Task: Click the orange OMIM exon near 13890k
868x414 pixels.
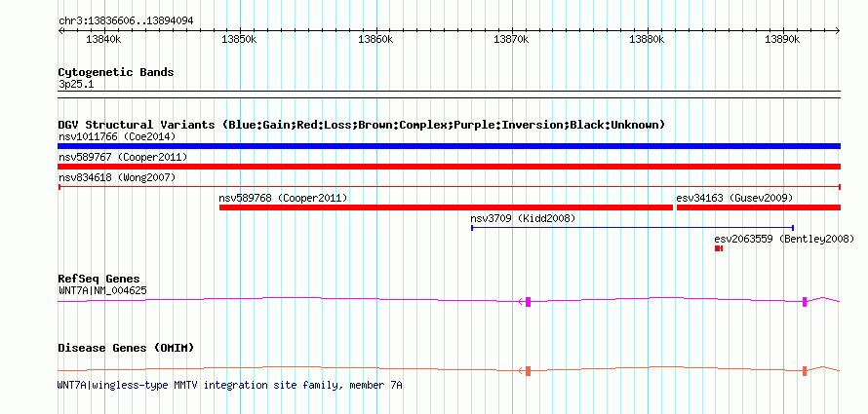Action: pos(805,371)
